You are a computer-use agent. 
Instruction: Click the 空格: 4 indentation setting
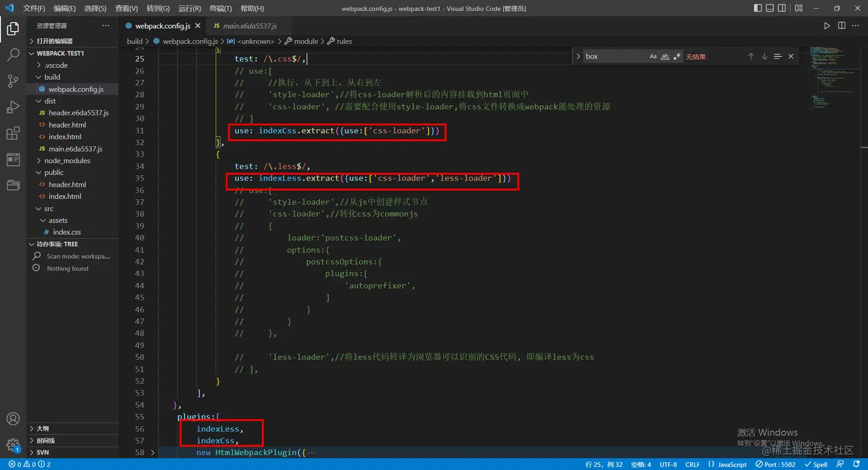point(641,464)
